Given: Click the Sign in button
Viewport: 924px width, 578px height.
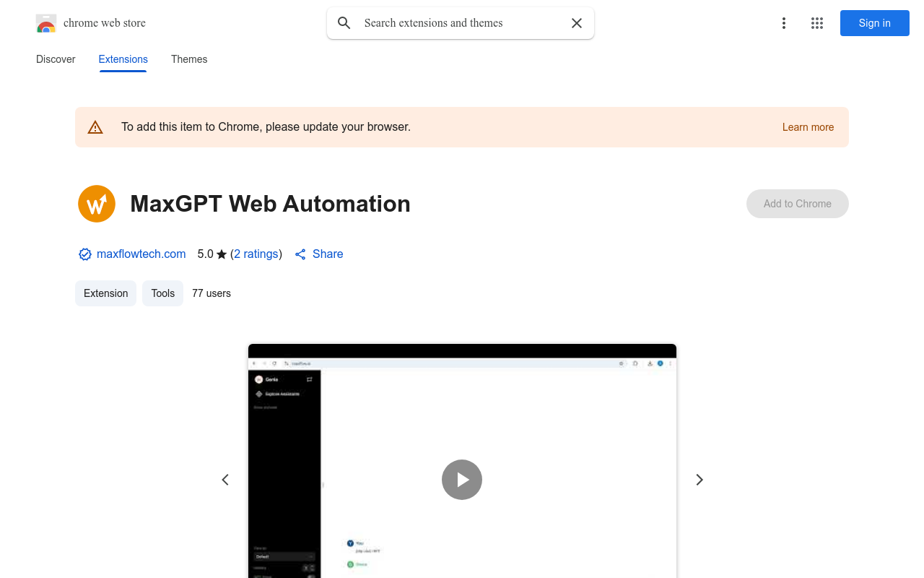Looking at the screenshot, I should click(875, 23).
